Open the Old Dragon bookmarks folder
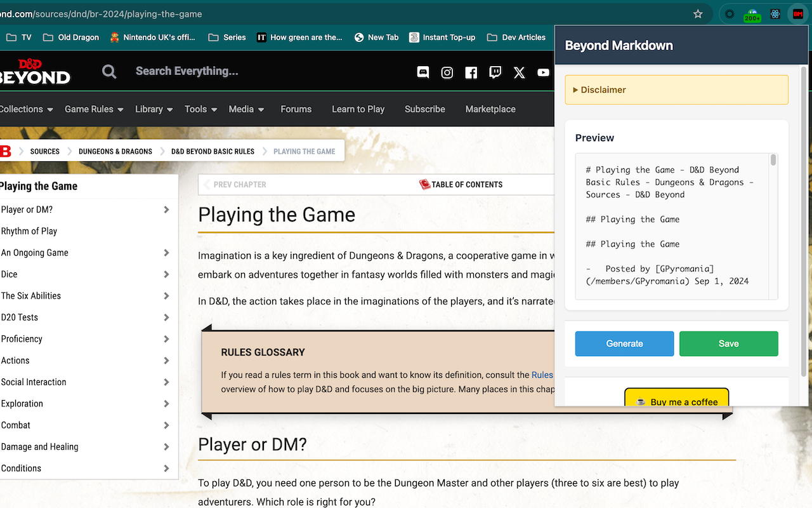The width and height of the screenshot is (812, 508). coord(71,37)
